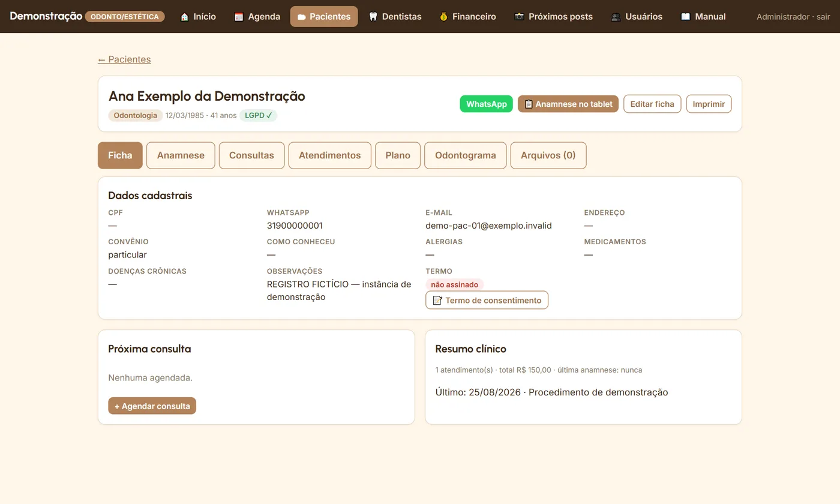Click the text REGISTRO FICTÍCIO observation

pos(339,290)
